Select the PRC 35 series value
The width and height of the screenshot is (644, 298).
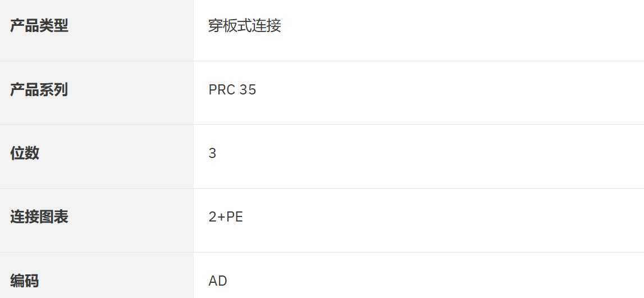[x=232, y=90]
